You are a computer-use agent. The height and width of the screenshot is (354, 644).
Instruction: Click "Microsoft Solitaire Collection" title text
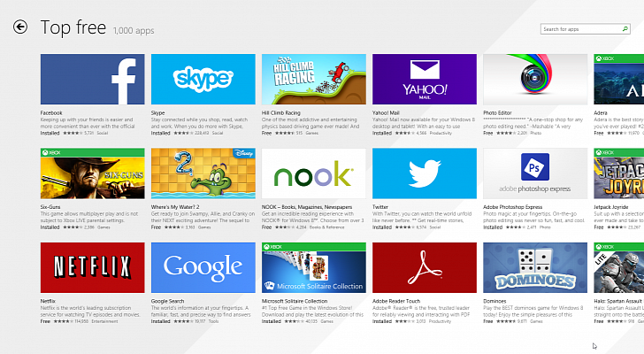(295, 301)
